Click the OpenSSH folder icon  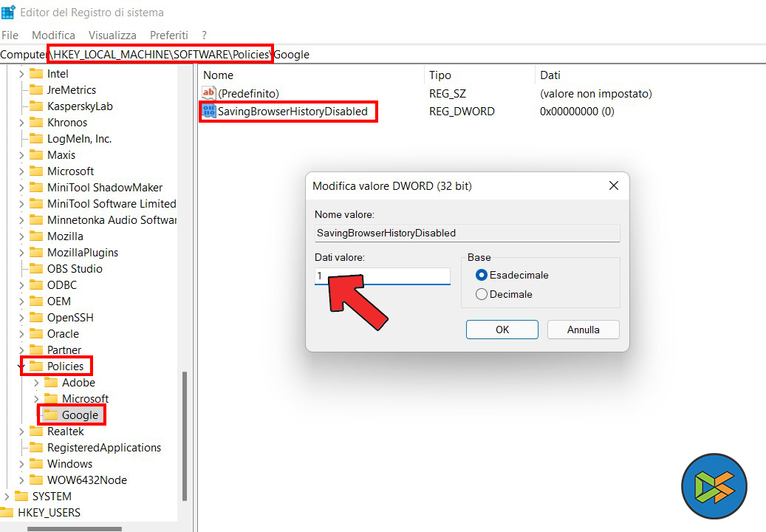point(36,318)
